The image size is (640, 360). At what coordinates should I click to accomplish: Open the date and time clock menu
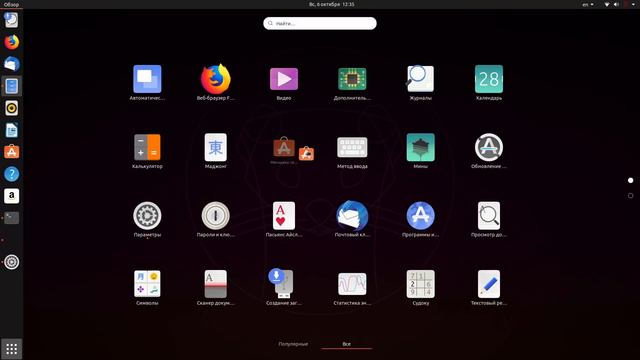(331, 4)
